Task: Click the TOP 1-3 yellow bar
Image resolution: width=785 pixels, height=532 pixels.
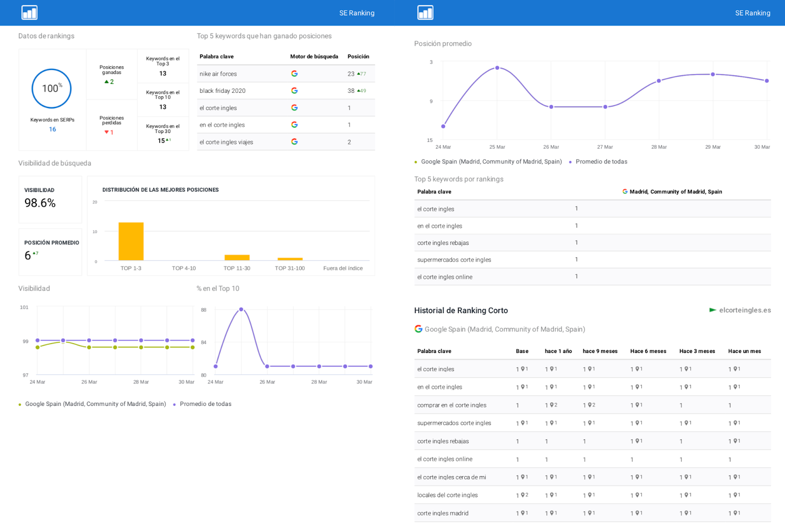Action: tap(131, 241)
